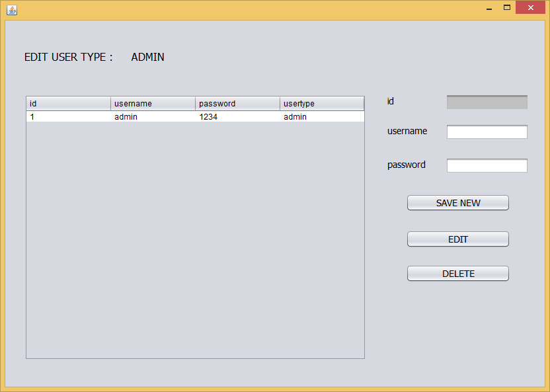Click the empty table area below the row
Screen dimensions: 550x392
(195, 238)
